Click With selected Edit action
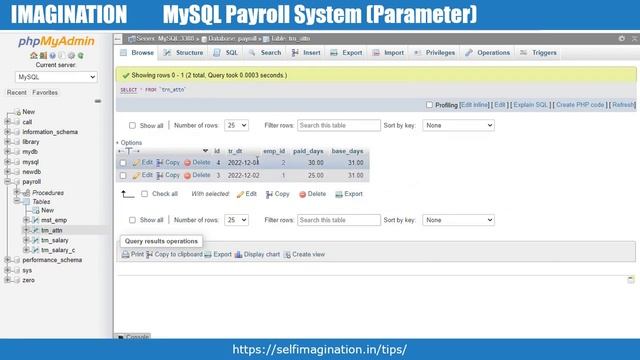 [x=247, y=194]
